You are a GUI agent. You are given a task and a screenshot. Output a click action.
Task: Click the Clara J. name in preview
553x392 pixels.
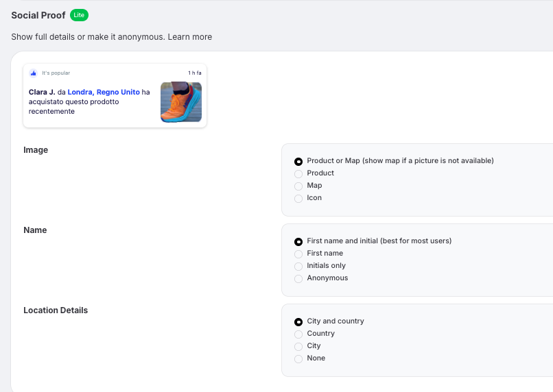[x=42, y=92]
